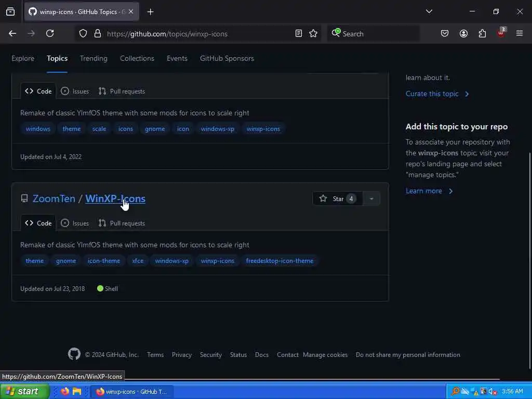
Task: Open Code tab of ZoomTen WinXP-Icons
Action: coord(38,223)
